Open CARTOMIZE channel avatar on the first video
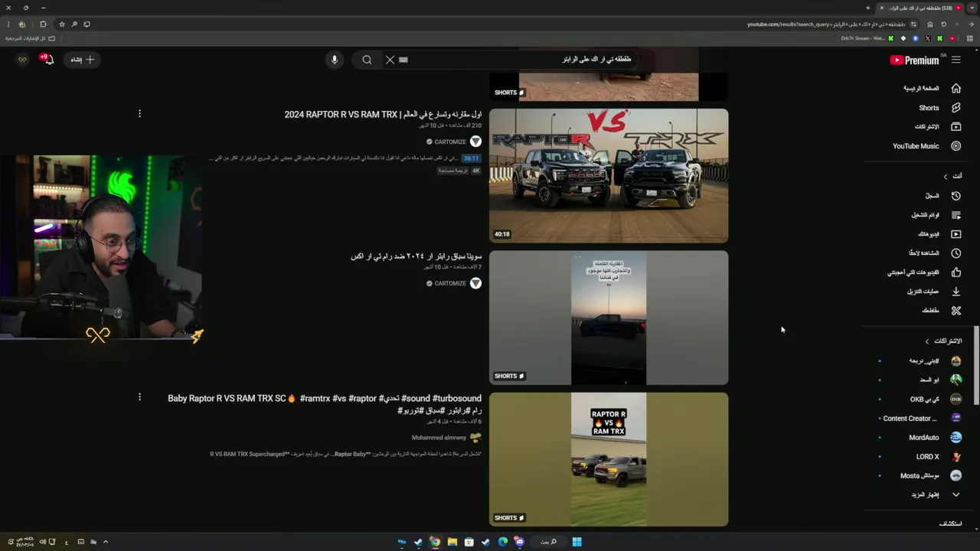Screen dimensions: 980x551 click(475, 142)
